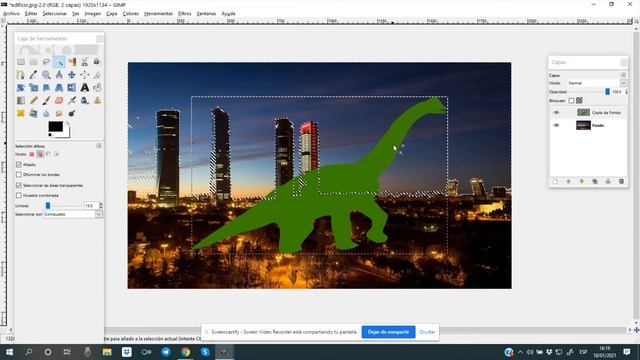Screen dimensions: 640x360
Task: Click the Umbral value stepper arrows
Action: (101, 205)
